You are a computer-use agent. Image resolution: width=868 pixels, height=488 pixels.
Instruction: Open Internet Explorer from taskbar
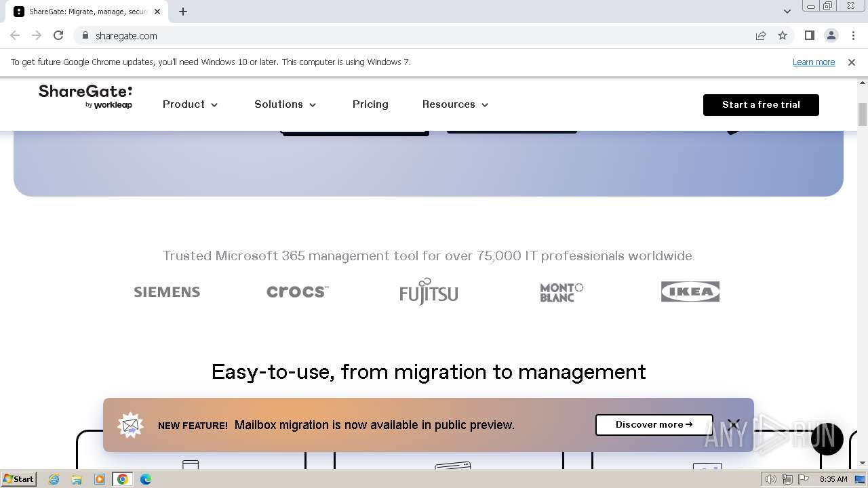54,479
